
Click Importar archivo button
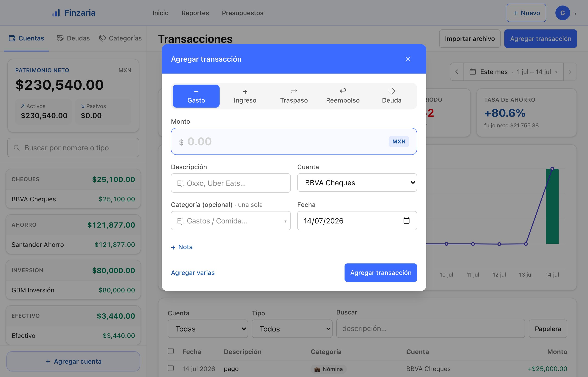[470, 39]
